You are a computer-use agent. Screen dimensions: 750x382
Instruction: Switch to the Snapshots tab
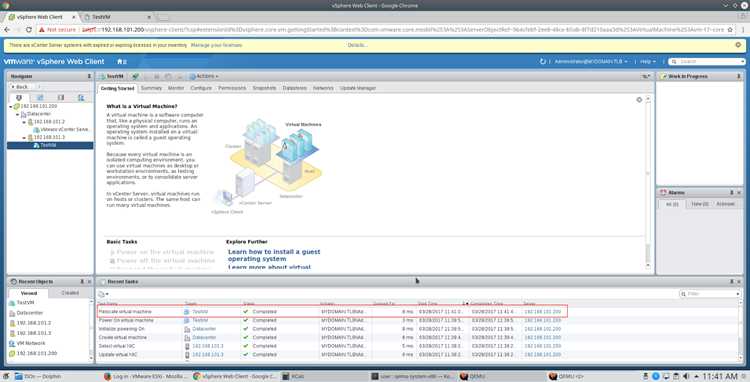[264, 88]
